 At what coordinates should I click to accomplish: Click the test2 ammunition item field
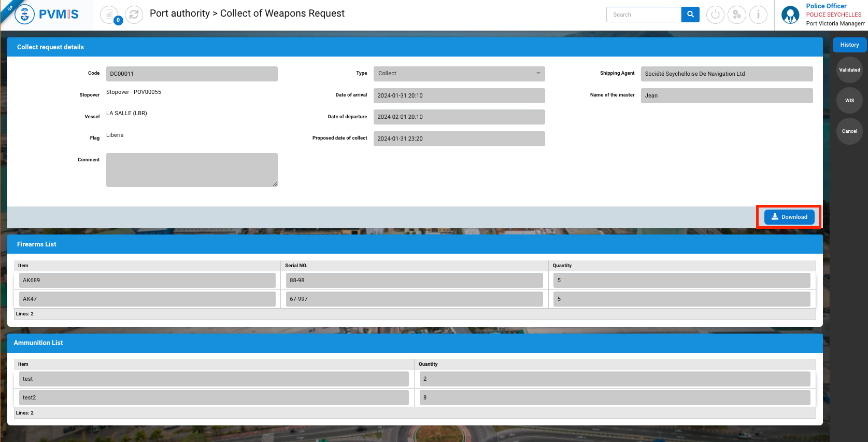click(214, 398)
